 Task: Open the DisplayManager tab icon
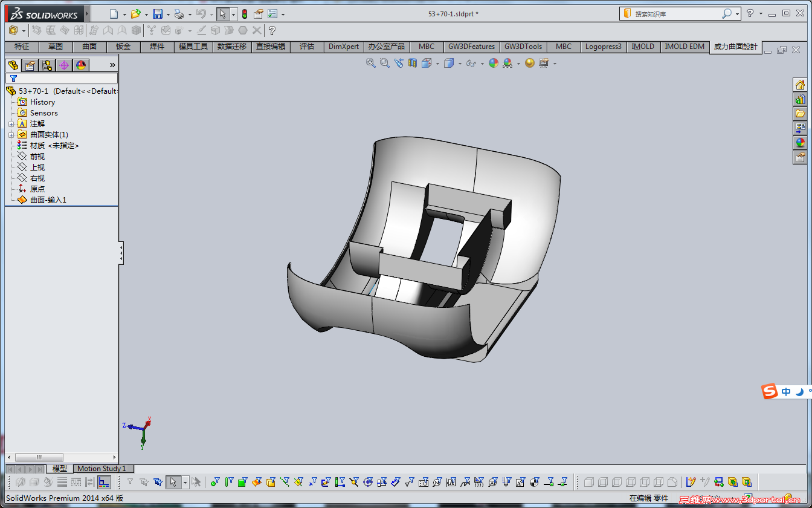81,65
